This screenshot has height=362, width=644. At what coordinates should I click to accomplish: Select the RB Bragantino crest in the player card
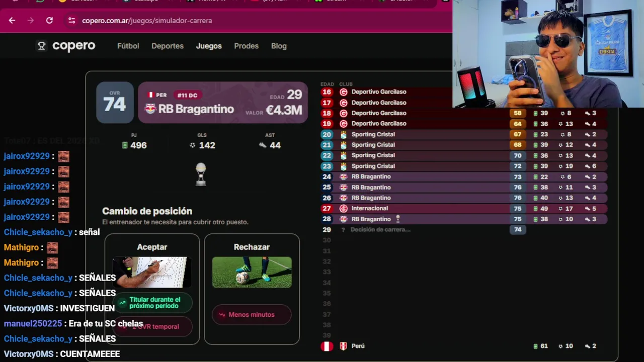tap(150, 109)
